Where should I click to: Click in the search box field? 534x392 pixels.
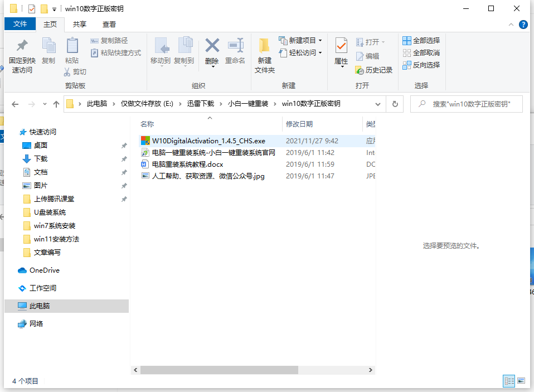pyautogui.click(x=467, y=104)
